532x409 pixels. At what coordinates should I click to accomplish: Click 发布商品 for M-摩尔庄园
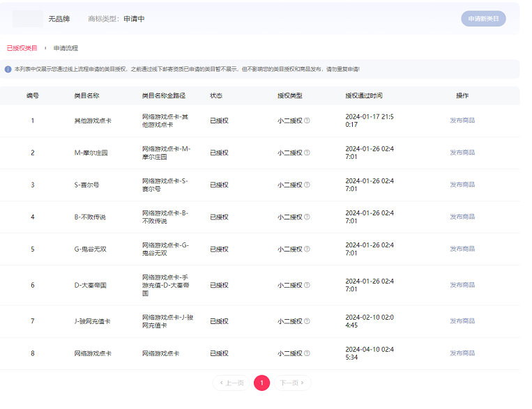pyautogui.click(x=462, y=153)
